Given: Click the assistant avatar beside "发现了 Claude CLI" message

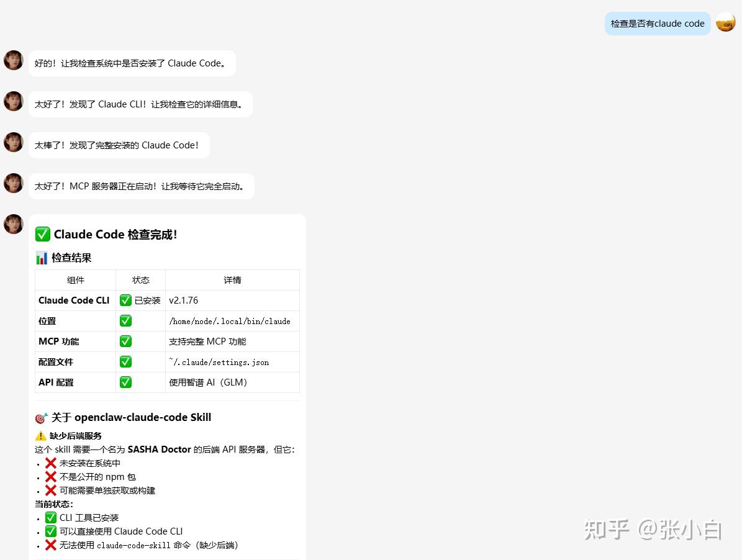Looking at the screenshot, I should click(x=14, y=101).
